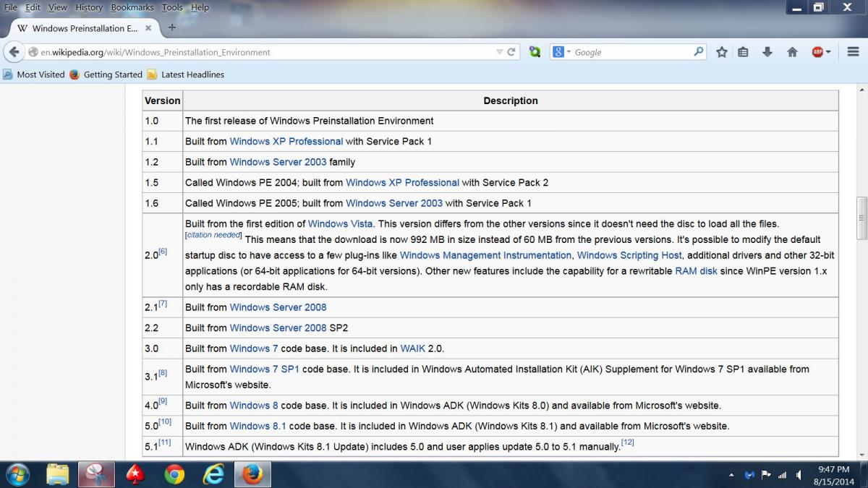This screenshot has width=868, height=488.
Task: Click the page vertical scrollbar thumb
Action: coord(861,218)
